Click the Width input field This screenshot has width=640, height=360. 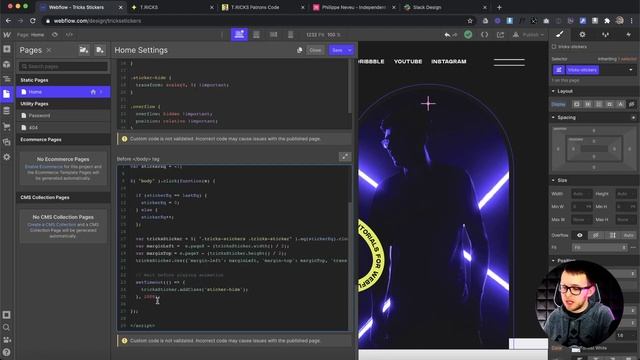582,193
